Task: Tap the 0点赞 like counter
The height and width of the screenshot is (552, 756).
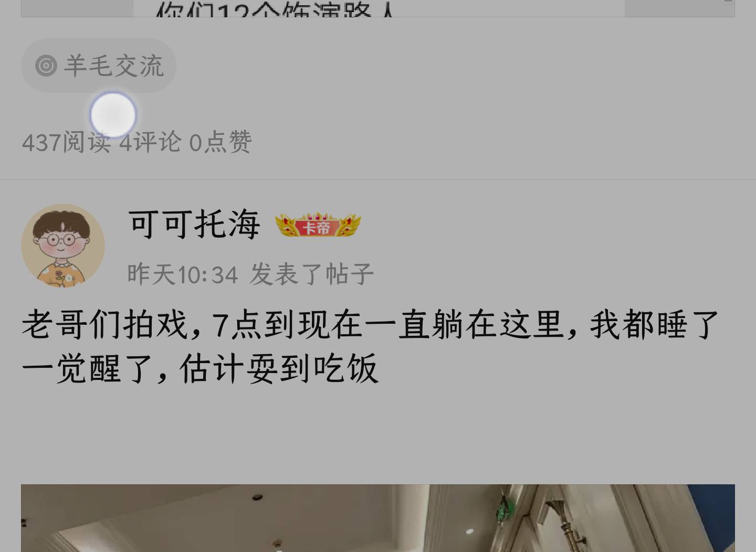Action: [220, 142]
